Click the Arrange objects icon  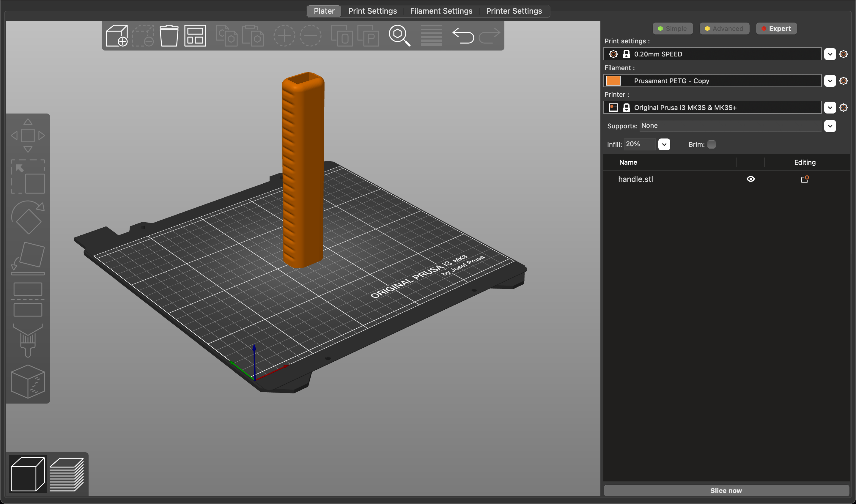(x=195, y=36)
